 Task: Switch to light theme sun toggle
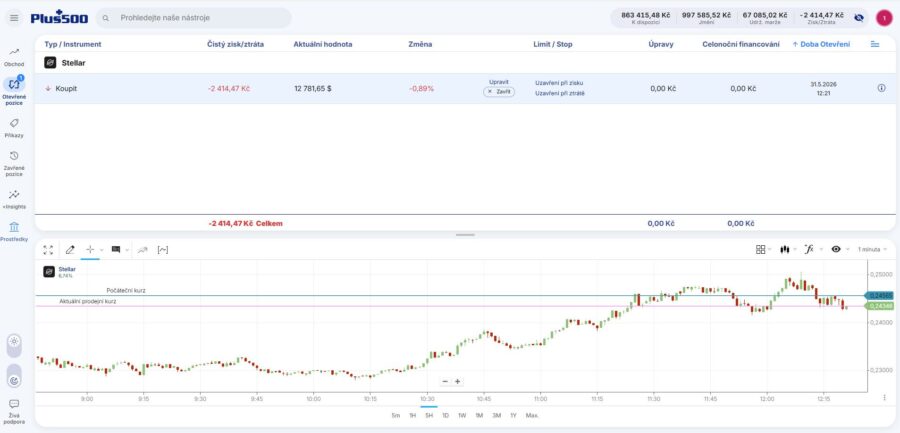14,341
